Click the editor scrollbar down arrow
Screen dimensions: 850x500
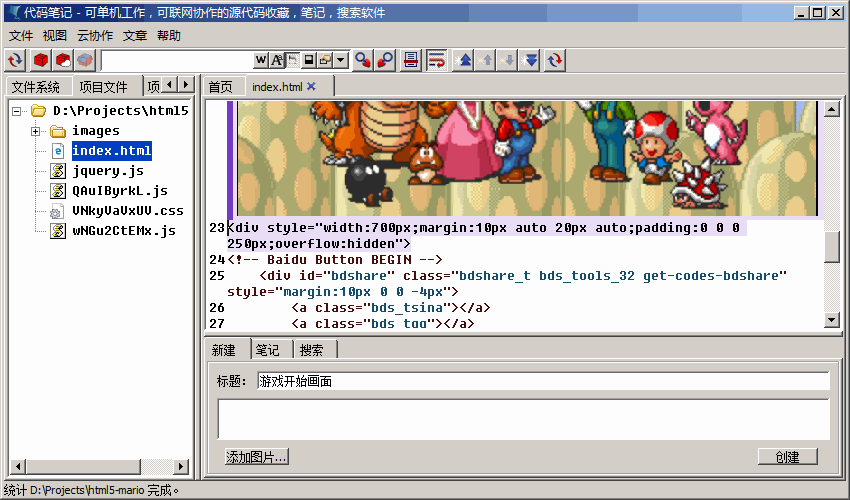[832, 320]
